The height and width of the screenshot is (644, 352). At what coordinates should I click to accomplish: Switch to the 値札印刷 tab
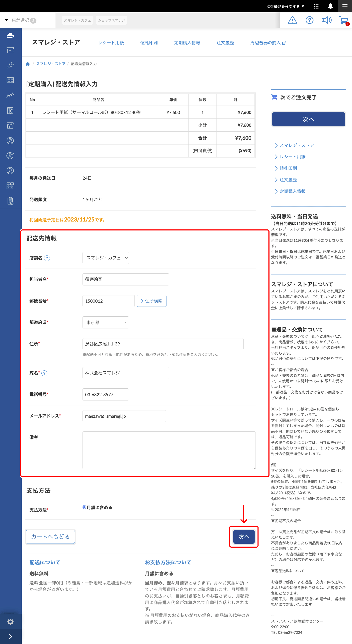click(149, 43)
